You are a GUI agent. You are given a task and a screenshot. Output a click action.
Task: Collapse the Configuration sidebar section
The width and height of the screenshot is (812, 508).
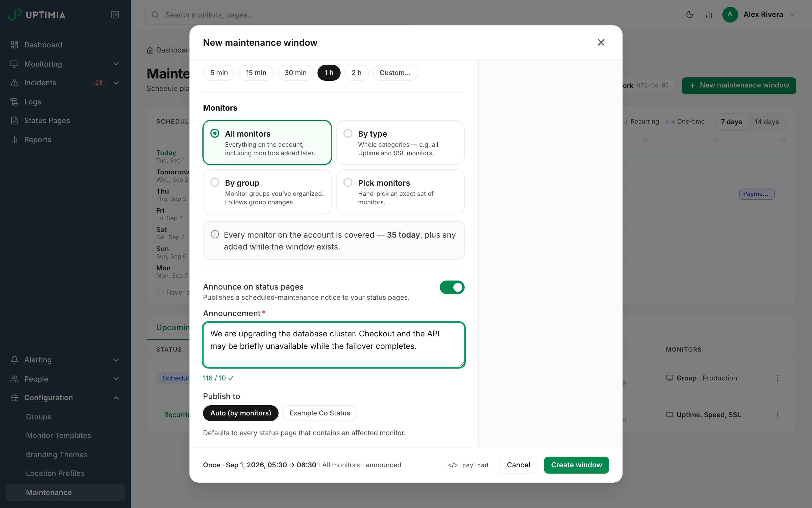116,398
